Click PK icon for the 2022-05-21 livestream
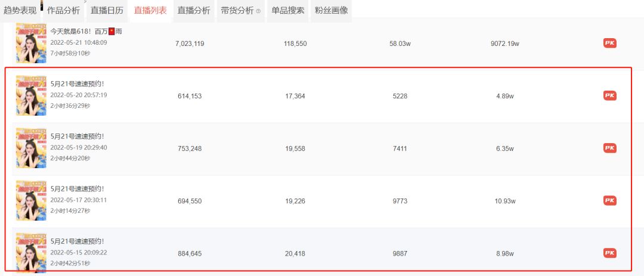 (x=609, y=44)
